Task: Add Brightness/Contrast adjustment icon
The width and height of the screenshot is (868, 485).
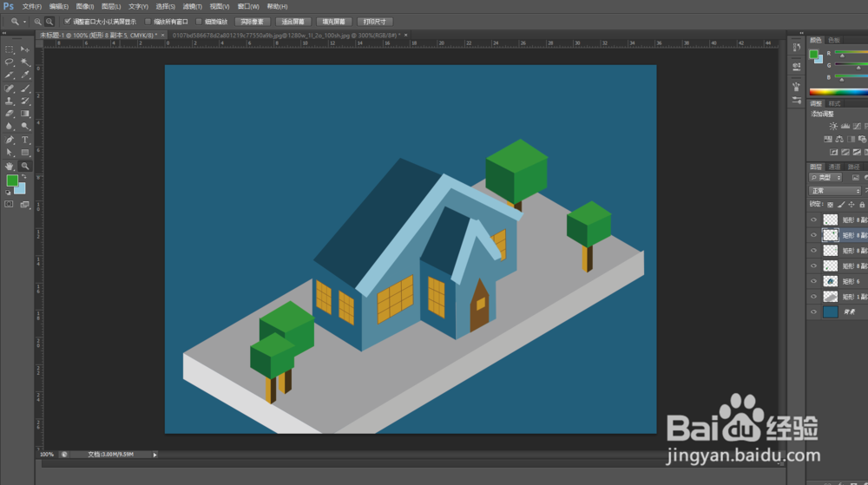Action: 833,126
